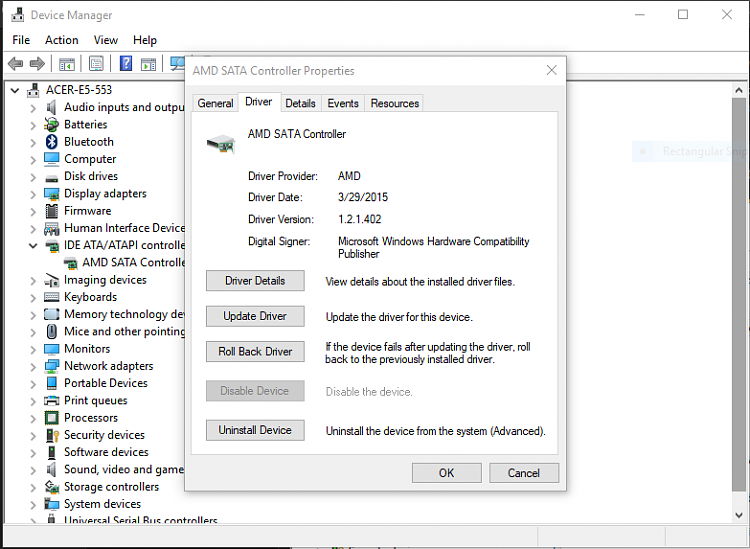
Task: Select the Software devices icon
Action: coord(52,452)
